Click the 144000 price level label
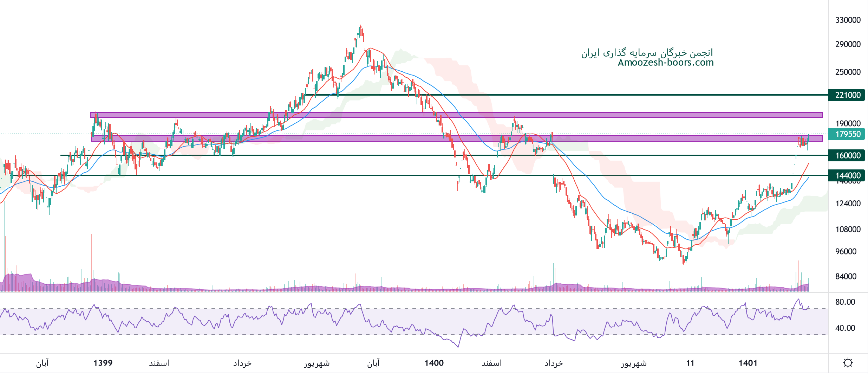This screenshot has height=374, width=868. [847, 175]
